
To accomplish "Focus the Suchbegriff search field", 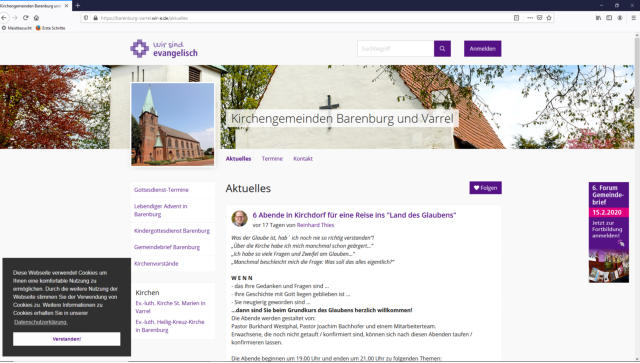I will [396, 49].
